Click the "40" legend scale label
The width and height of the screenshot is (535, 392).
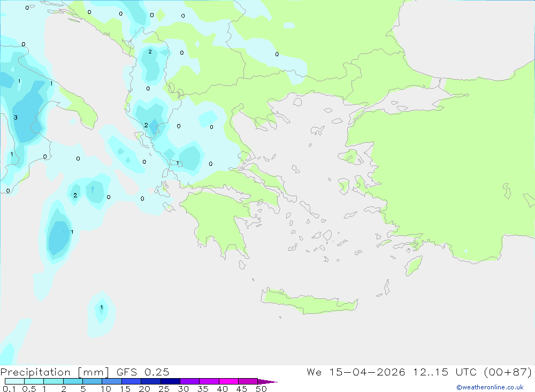point(223,389)
